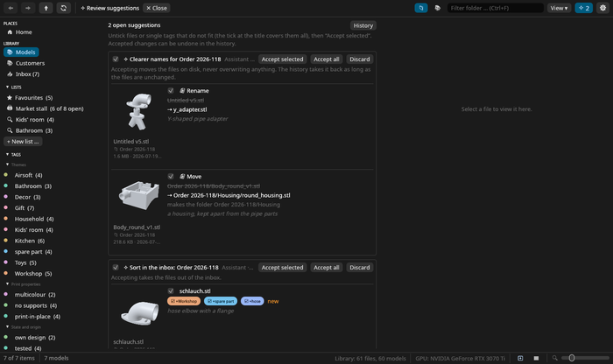Adjust the thumbnail zoom slider
Screen dimensions: 613x364
[585, 358]
